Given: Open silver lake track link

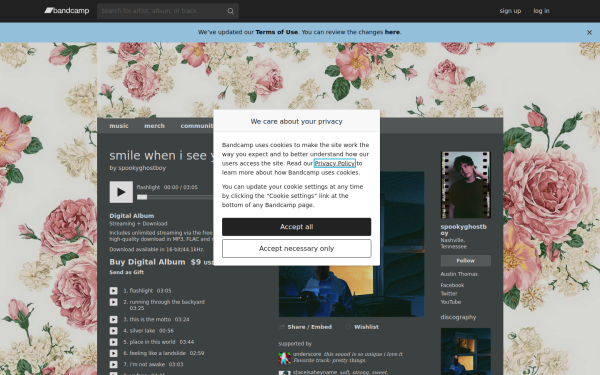Looking at the screenshot, I should coord(142,331).
